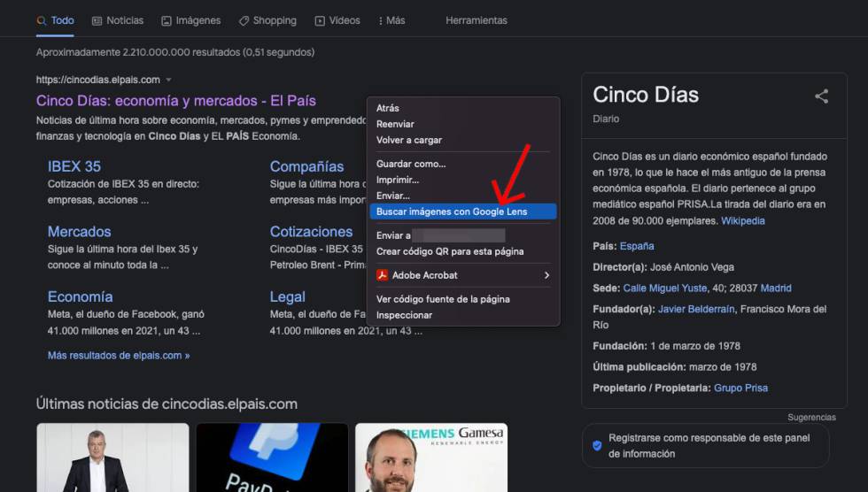Select Buscar imágenes con Google Lens
Viewport: 868px width, 492px height.
[463, 211]
